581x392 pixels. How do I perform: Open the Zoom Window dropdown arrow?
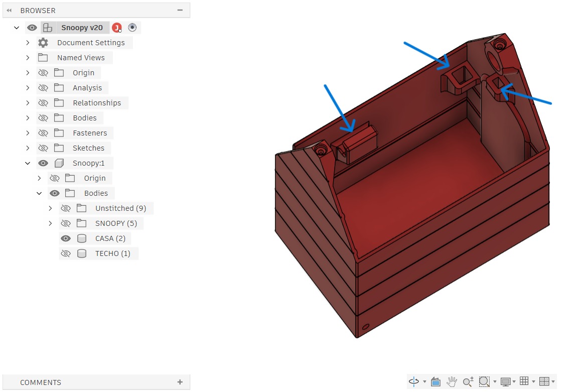(x=495, y=381)
